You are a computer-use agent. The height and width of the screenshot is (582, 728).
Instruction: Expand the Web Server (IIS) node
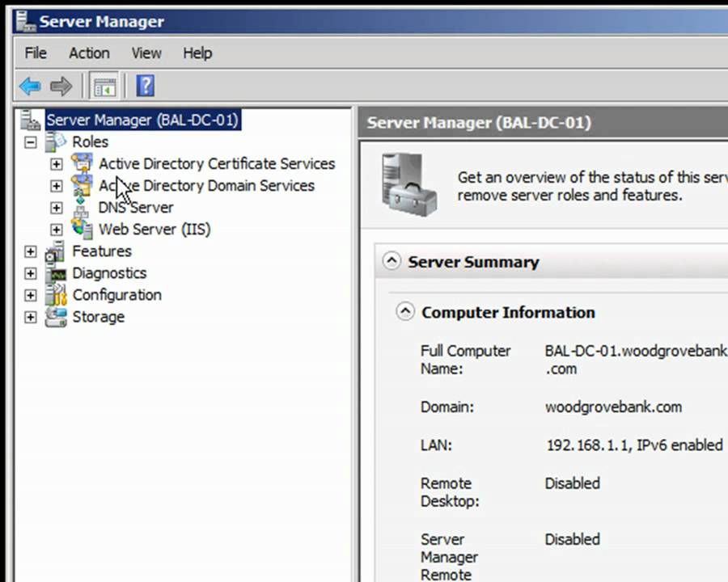56,230
